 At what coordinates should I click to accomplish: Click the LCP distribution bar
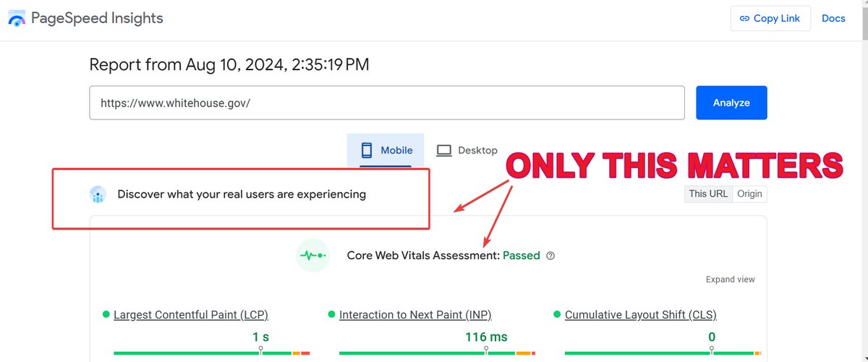click(x=211, y=353)
